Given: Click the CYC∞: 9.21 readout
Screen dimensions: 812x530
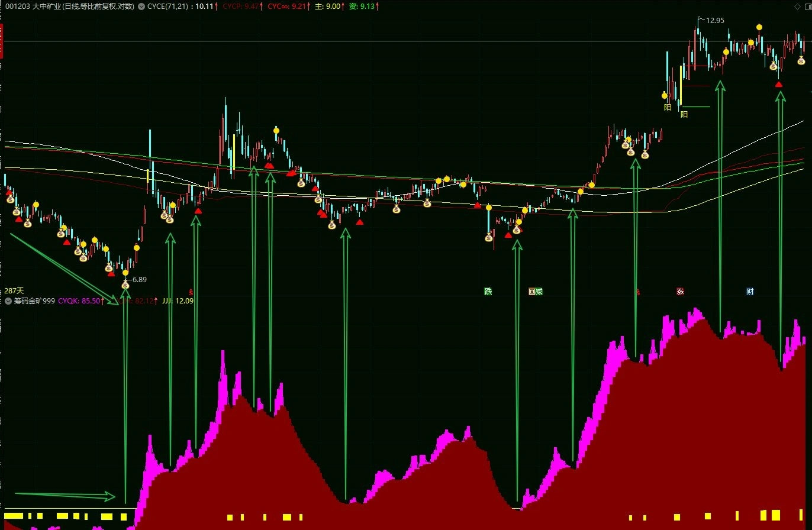Looking at the screenshot, I should click(286, 7).
